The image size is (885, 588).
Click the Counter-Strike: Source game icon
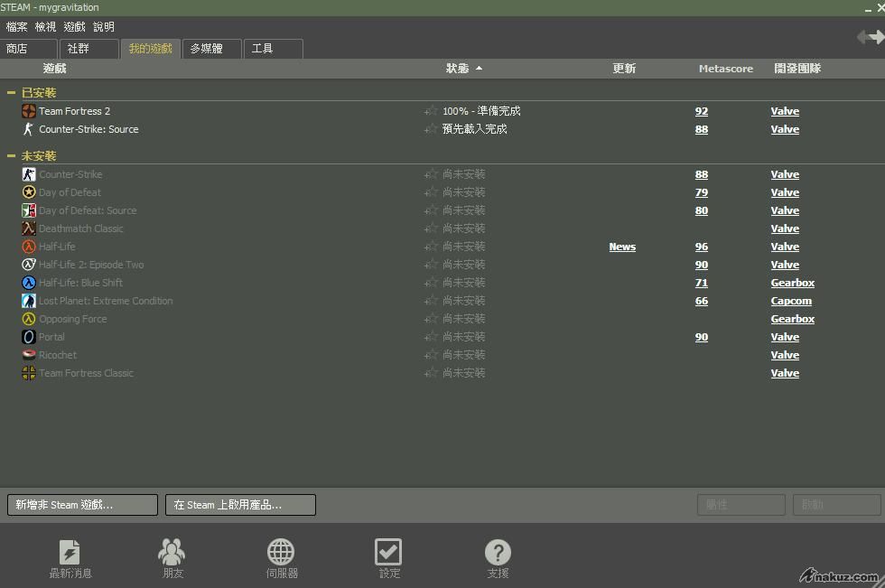[x=29, y=129]
